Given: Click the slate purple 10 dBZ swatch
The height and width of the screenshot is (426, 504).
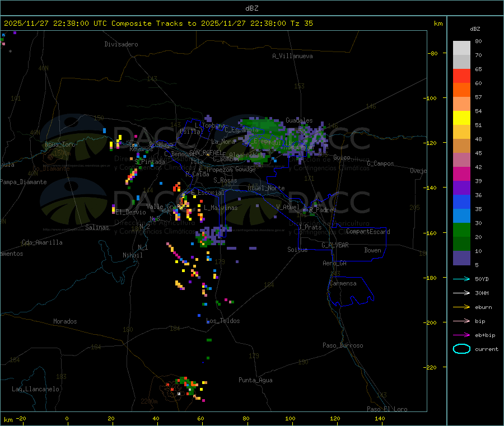Looking at the screenshot, I should tap(461, 258).
